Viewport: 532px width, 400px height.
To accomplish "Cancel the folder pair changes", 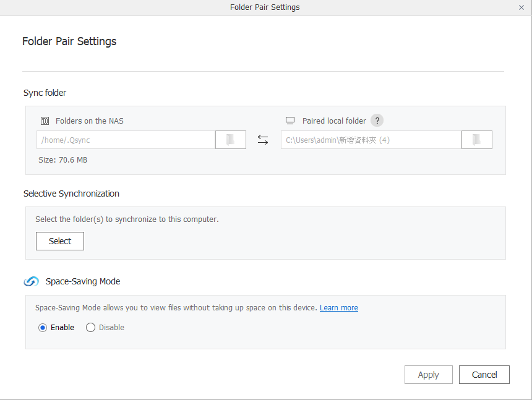I will click(484, 375).
